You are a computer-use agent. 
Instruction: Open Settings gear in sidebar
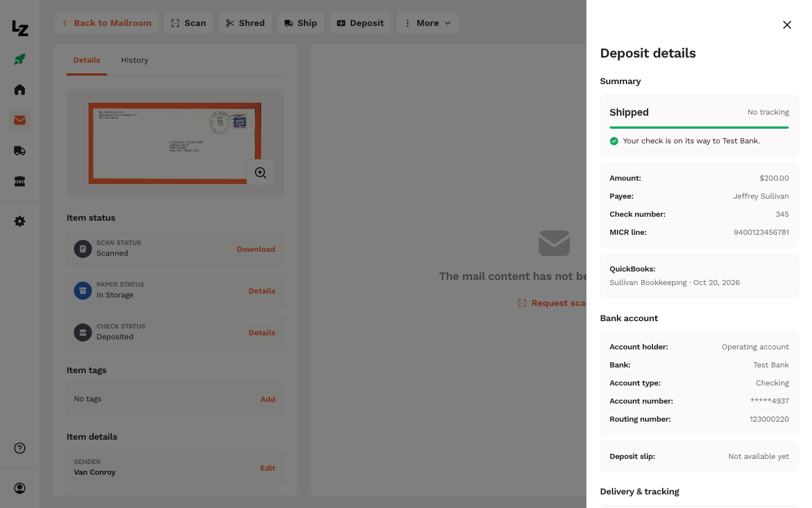pos(20,221)
